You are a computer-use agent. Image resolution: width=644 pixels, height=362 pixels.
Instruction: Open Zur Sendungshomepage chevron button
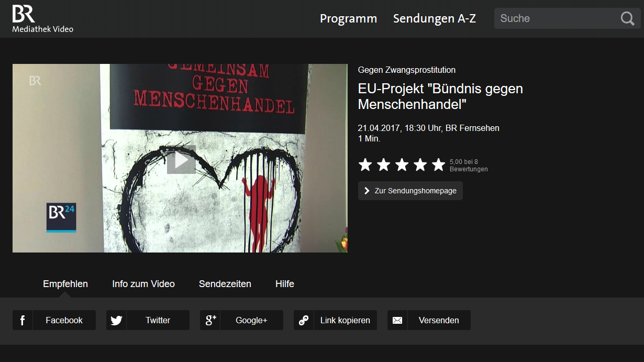[410, 191]
